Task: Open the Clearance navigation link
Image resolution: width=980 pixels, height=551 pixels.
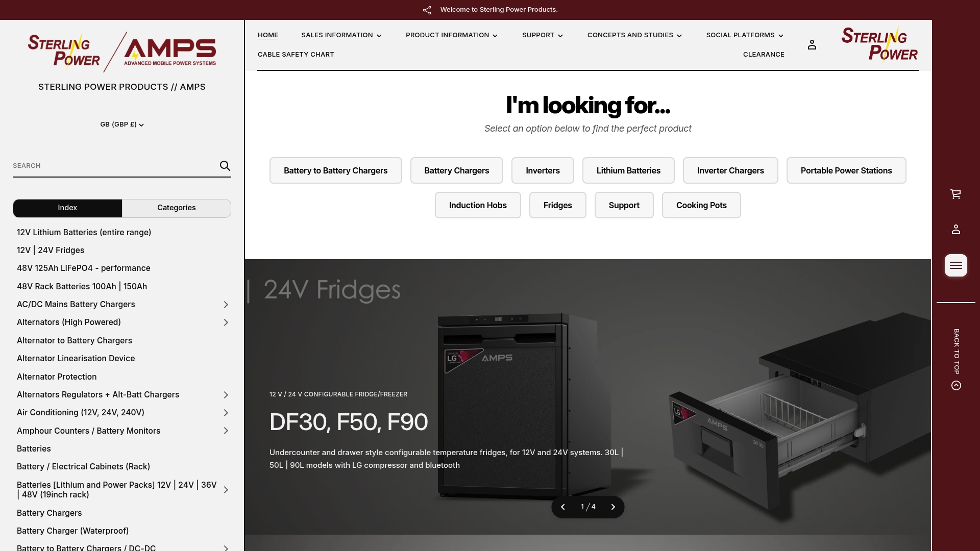Action: 764,55
